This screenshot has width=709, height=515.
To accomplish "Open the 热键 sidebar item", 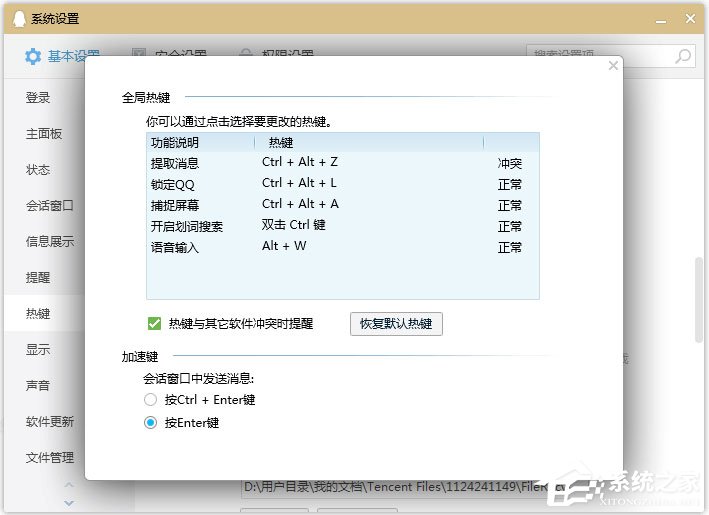I will click(38, 314).
